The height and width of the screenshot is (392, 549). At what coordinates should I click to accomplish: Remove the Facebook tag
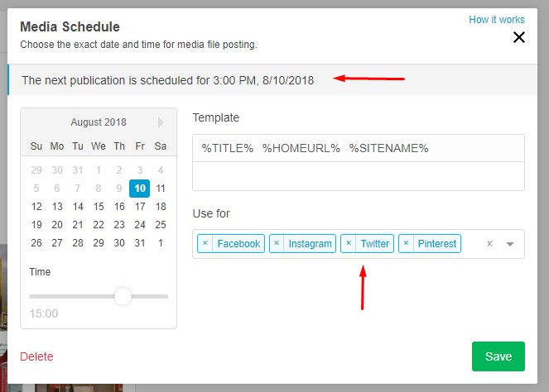click(205, 243)
